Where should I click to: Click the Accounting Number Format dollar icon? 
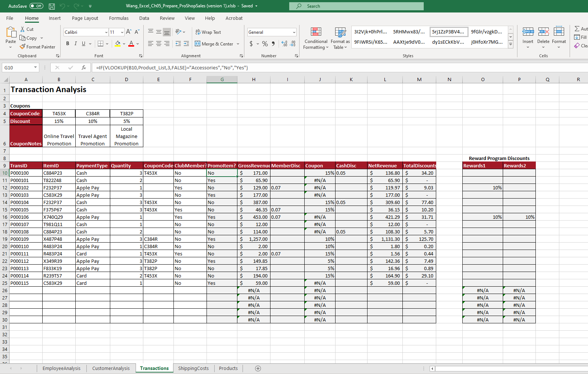(x=251, y=44)
